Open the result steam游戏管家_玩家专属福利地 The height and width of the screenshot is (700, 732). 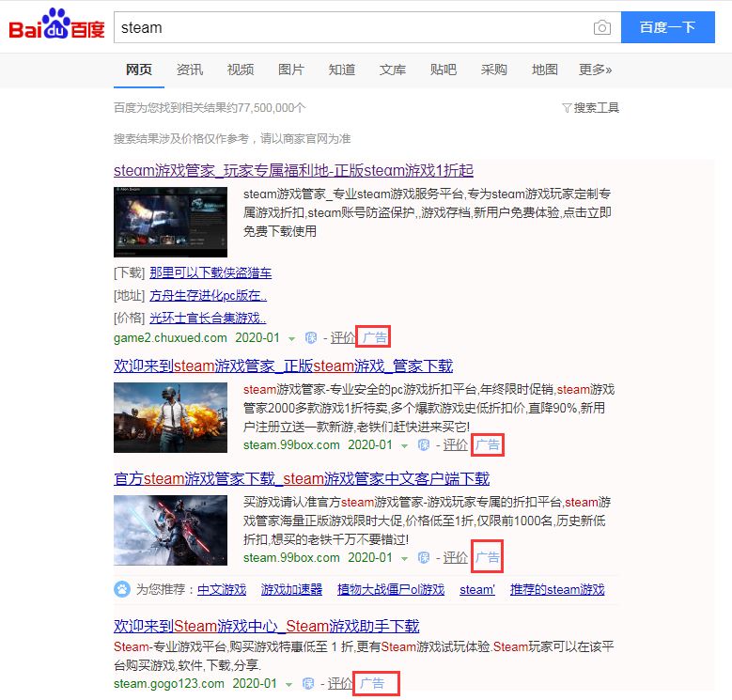tap(293, 171)
